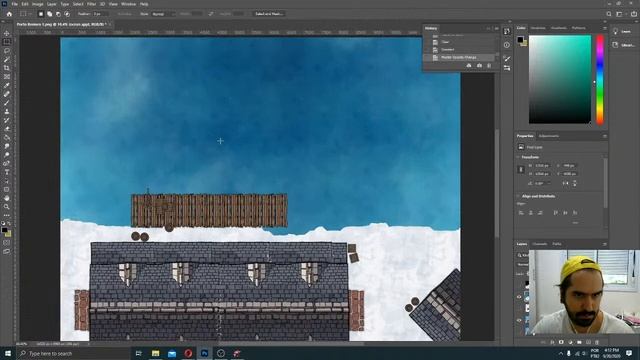Viewport: 640px width, 360px height.
Task: Open the History panel flyout menu
Action: [496, 29]
